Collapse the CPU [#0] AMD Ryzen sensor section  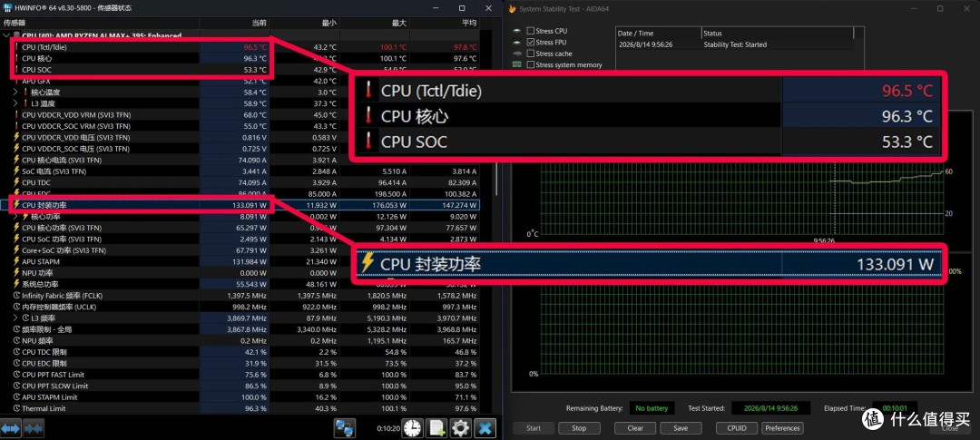[x=6, y=35]
